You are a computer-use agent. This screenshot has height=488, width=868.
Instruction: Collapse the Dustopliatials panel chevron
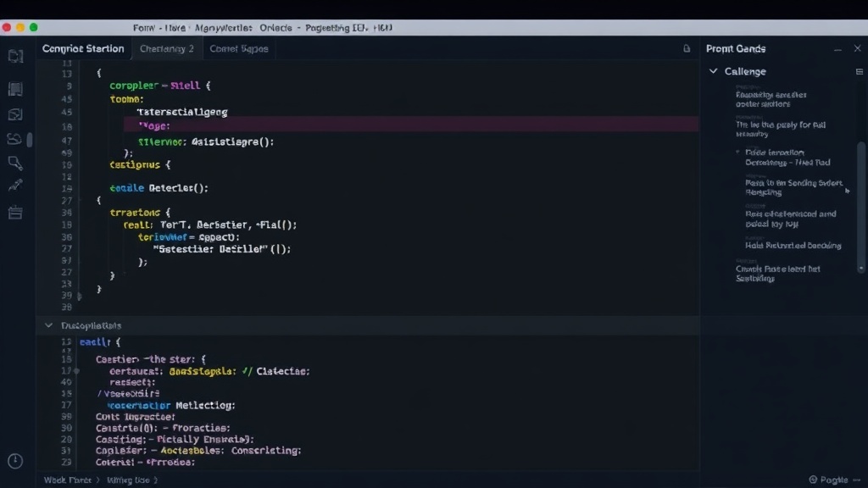click(x=48, y=325)
